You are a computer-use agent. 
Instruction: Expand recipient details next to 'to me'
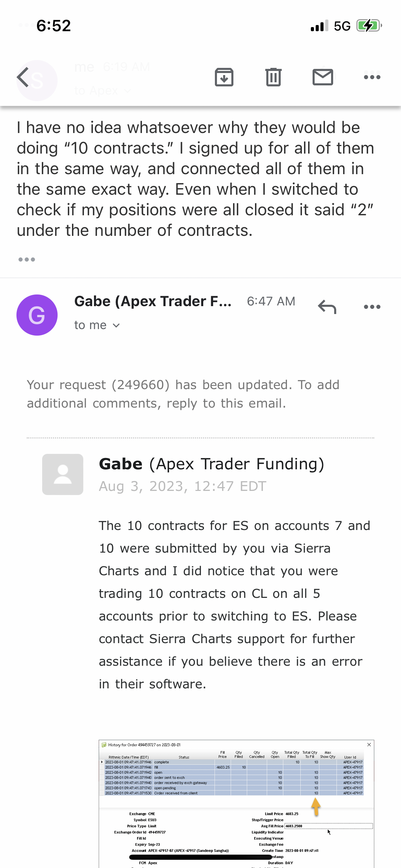point(116,325)
